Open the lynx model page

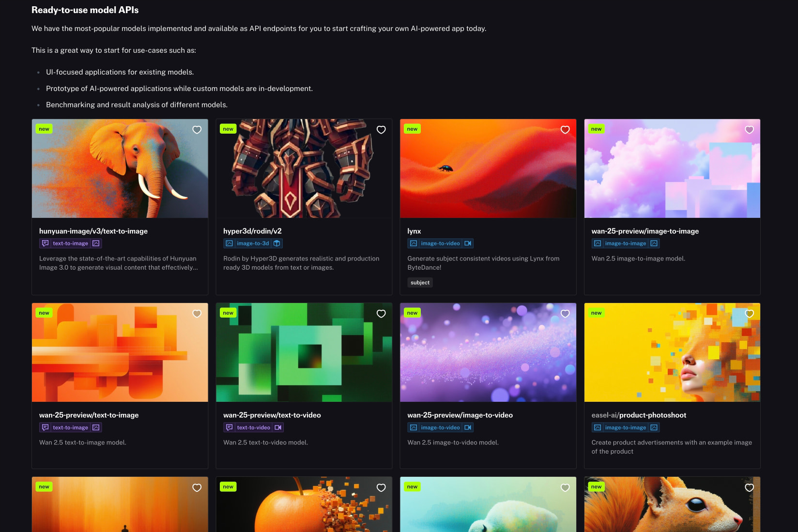(414, 231)
